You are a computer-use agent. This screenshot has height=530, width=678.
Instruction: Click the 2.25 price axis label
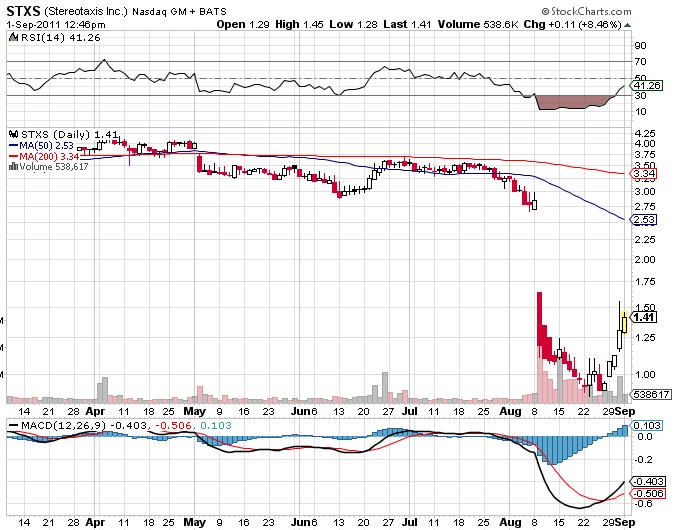click(645, 239)
